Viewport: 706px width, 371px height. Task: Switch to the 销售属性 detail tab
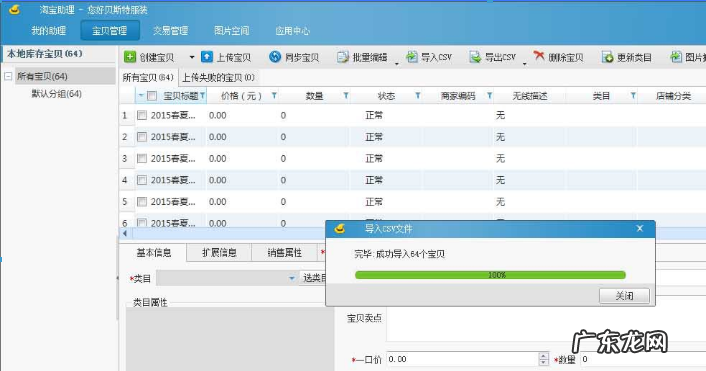[x=285, y=253]
